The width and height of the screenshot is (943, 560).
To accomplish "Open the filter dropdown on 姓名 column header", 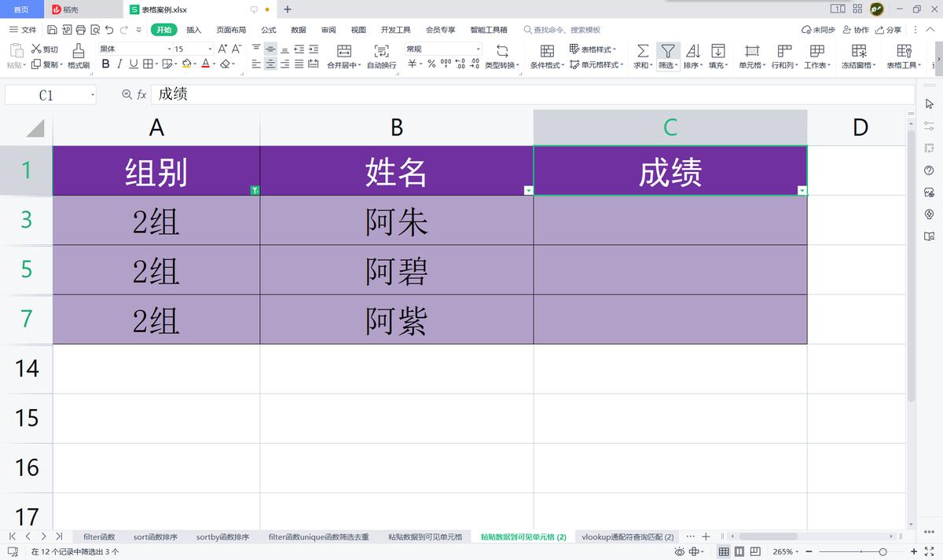I will (x=528, y=189).
